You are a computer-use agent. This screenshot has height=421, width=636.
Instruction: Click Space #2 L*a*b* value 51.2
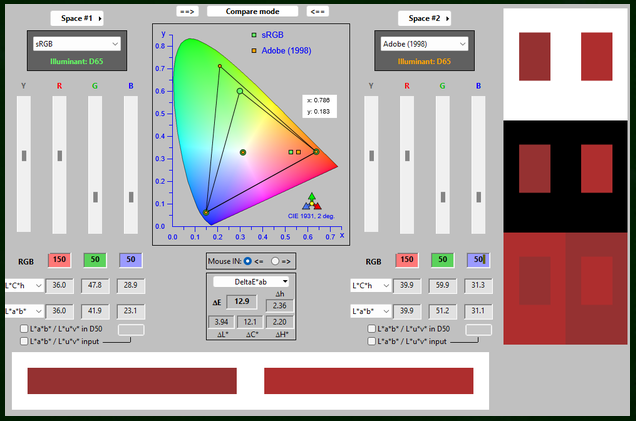point(443,311)
